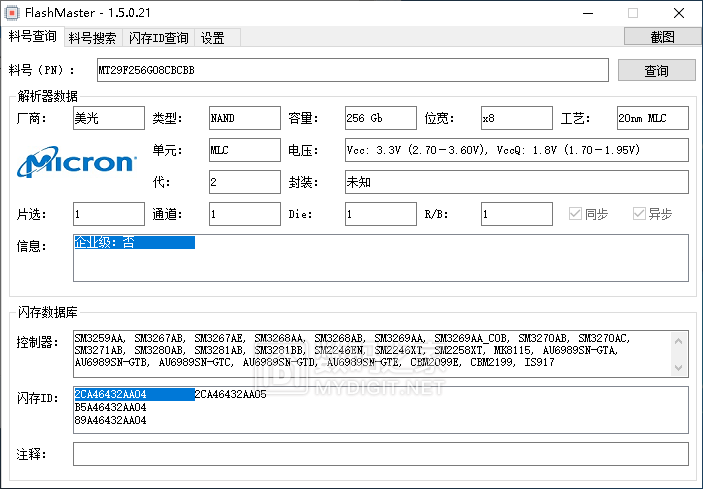Click SM3269AA_COB in controller list

[471, 338]
